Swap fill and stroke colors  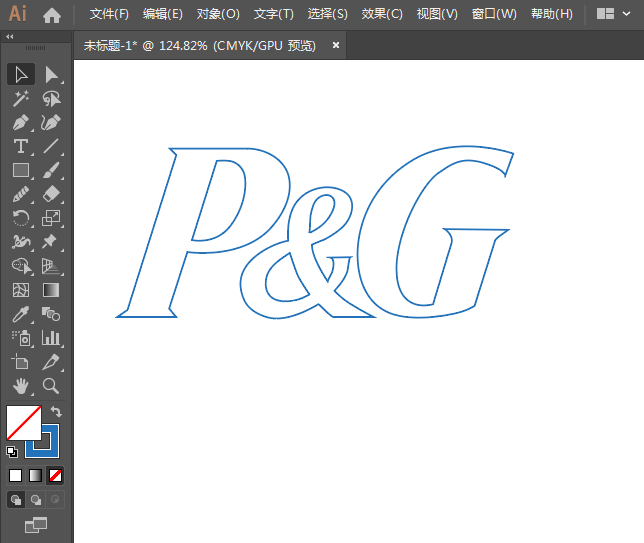click(x=57, y=412)
